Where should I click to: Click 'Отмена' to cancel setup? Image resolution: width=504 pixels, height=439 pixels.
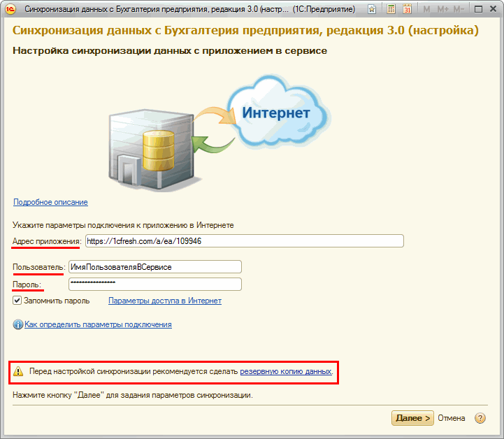click(x=452, y=418)
